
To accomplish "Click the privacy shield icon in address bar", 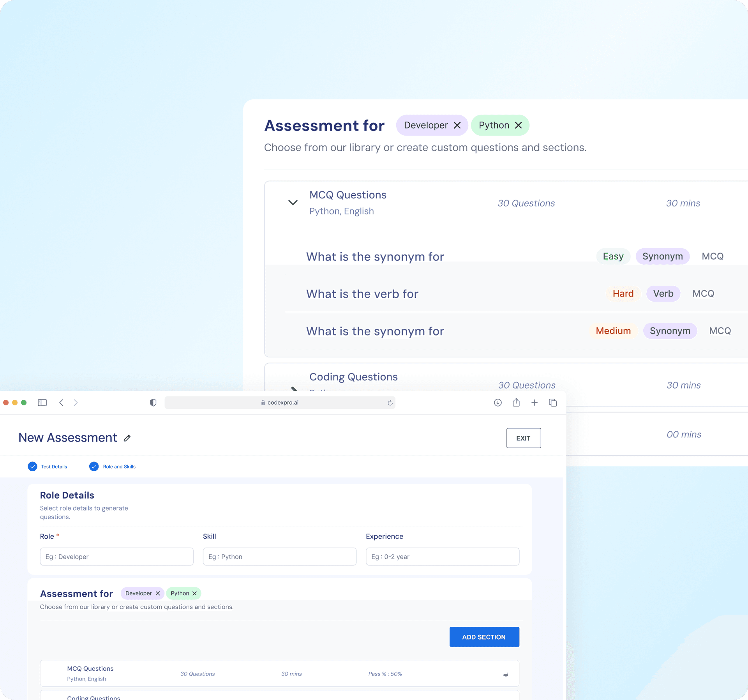I will [x=153, y=403].
